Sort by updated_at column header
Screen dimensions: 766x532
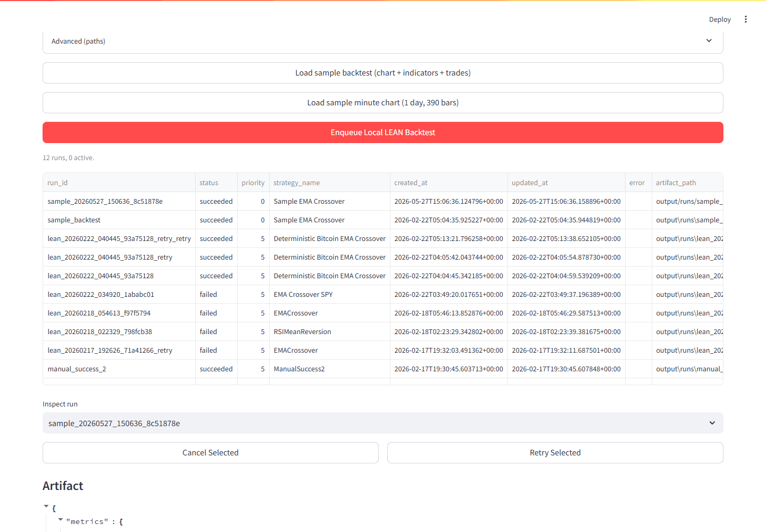(567, 182)
